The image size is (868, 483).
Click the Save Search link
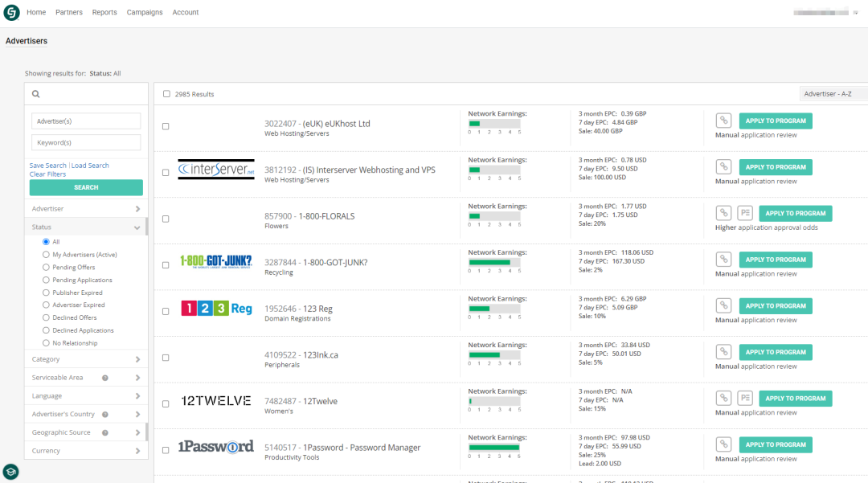tap(47, 166)
